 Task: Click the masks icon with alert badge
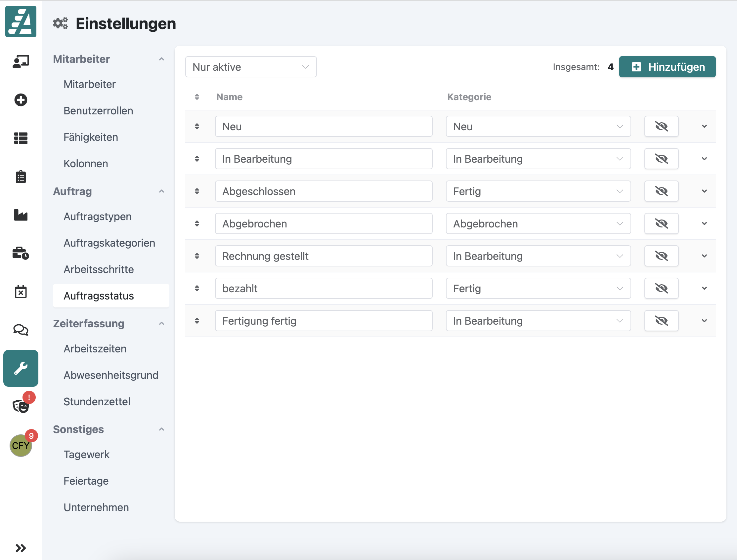pyautogui.click(x=21, y=406)
